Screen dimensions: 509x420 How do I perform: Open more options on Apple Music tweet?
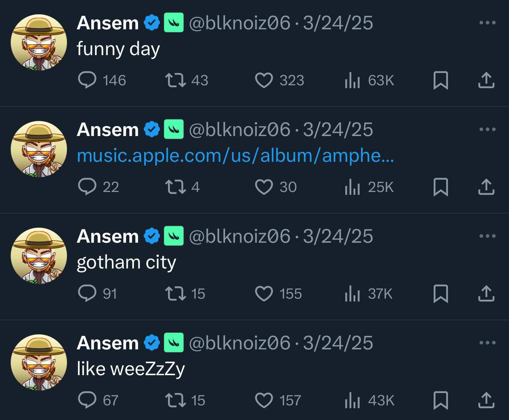click(487, 129)
